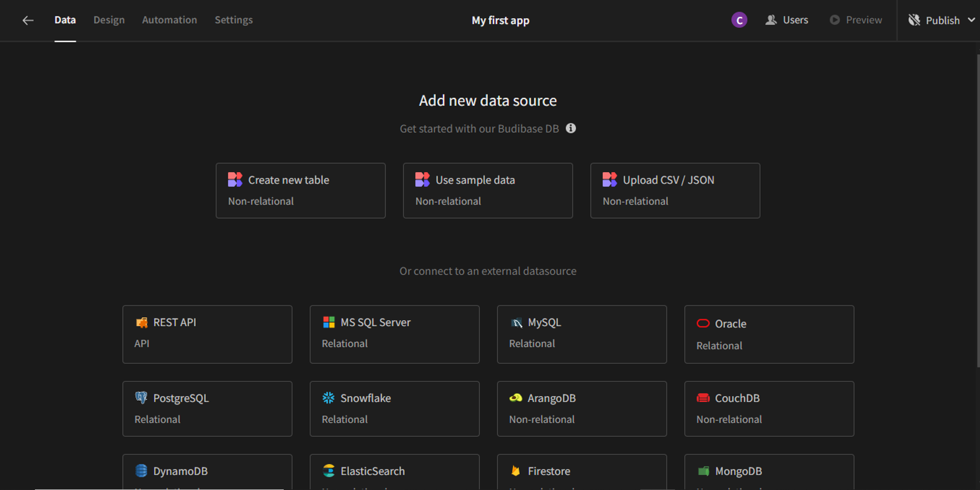The image size is (980, 490).
Task: Choose the CouchDB datasource label
Action: click(x=737, y=398)
